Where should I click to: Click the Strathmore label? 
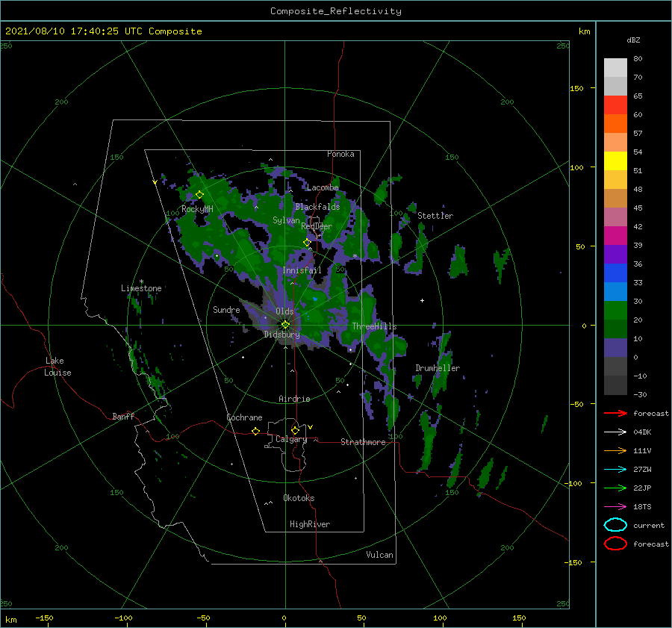point(363,442)
